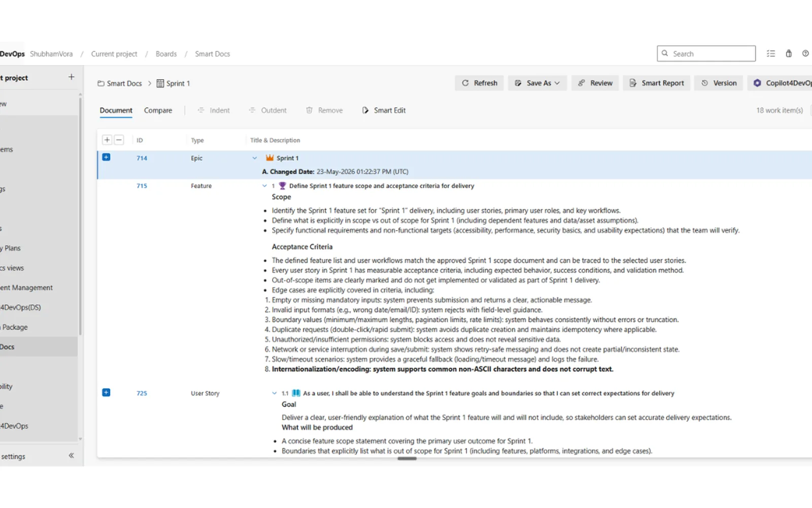Collapse all rows with minus icon
Viewport: 812px width, 508px height.
pyautogui.click(x=119, y=140)
